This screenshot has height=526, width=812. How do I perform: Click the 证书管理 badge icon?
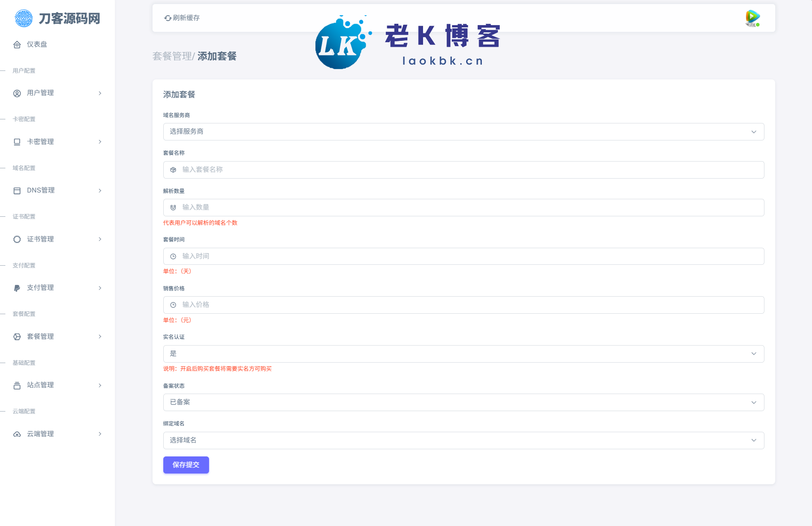17,239
